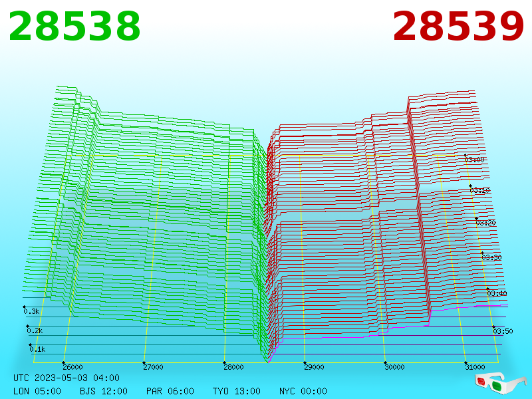This screenshot has width=532, height=399.
Task: Click the TYO 13:00 clock text
Action: 237,391
